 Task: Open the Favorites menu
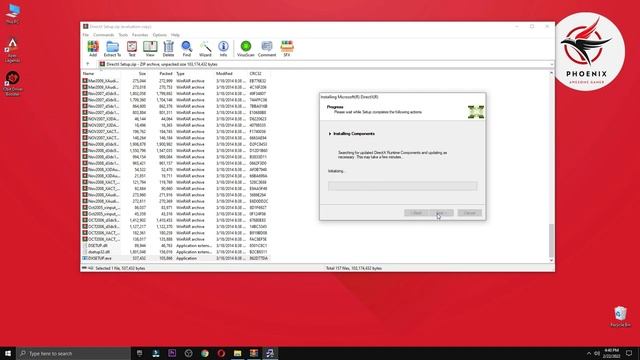point(140,35)
